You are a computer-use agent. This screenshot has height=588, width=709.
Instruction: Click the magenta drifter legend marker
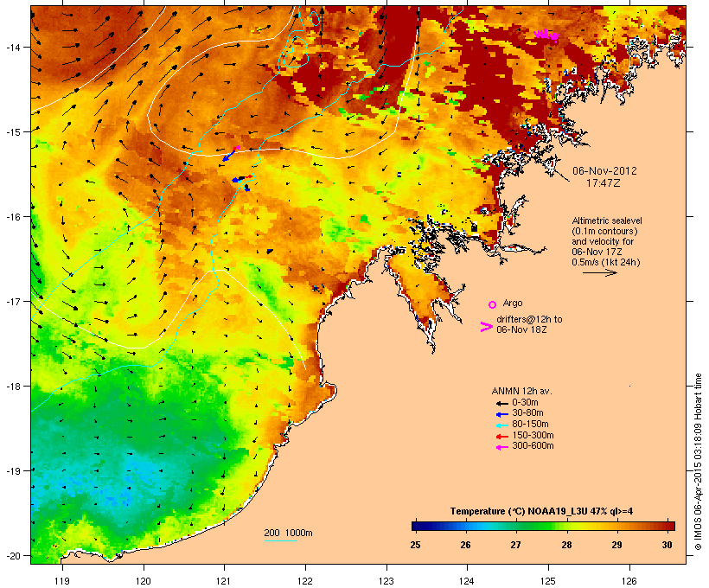pyautogui.click(x=487, y=327)
